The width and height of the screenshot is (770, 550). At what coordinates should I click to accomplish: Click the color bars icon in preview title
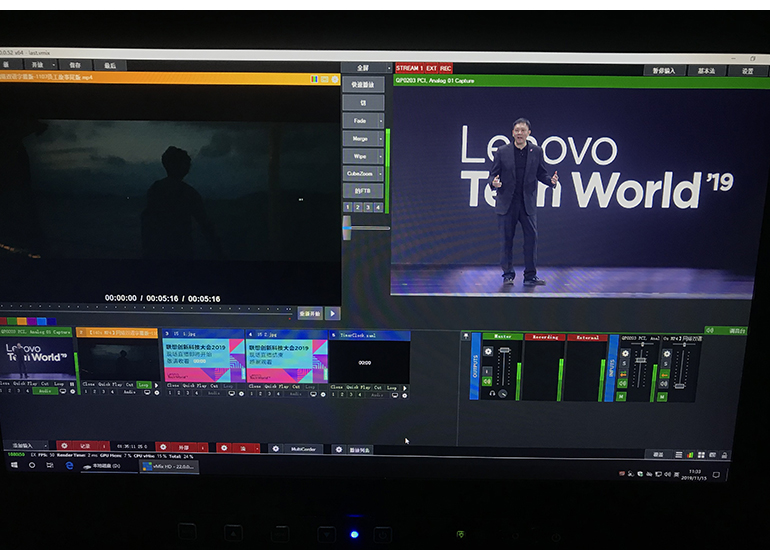(x=314, y=79)
